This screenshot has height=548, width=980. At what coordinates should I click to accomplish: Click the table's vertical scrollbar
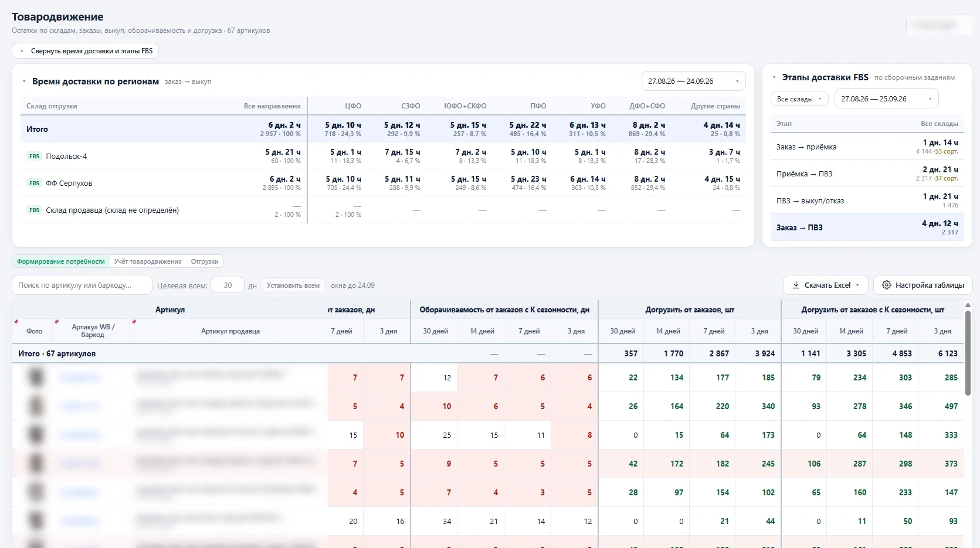pos(968,352)
